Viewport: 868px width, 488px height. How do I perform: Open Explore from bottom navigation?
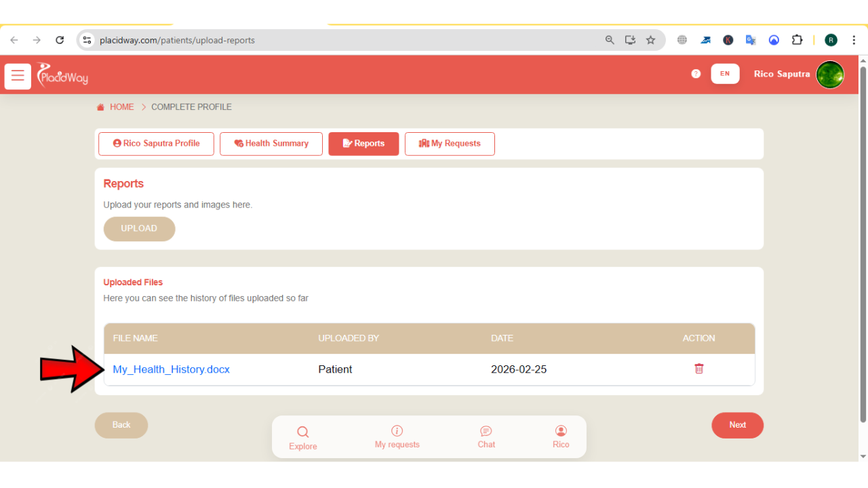[302, 438]
